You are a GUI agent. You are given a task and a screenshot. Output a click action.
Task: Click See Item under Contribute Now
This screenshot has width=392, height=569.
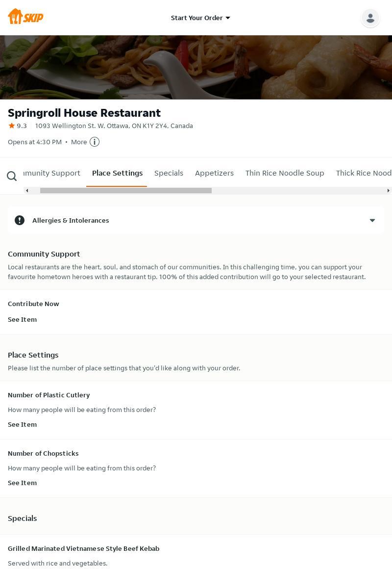coord(22,319)
